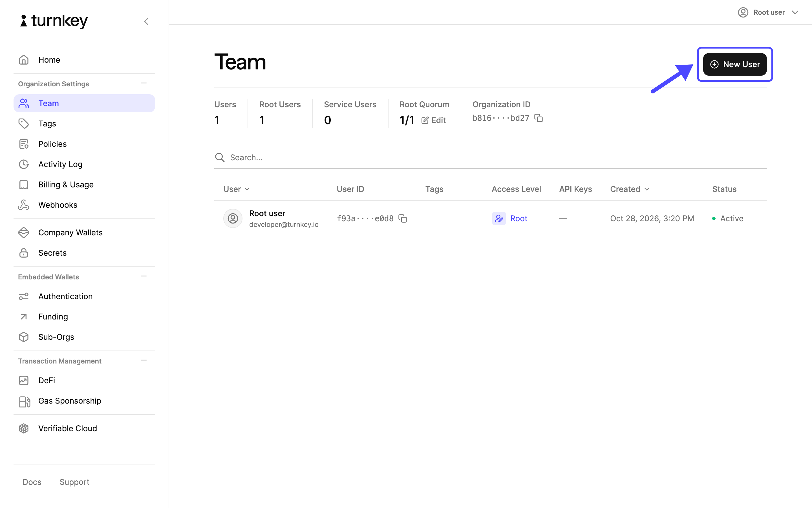Click the Root access level badge

pos(510,218)
